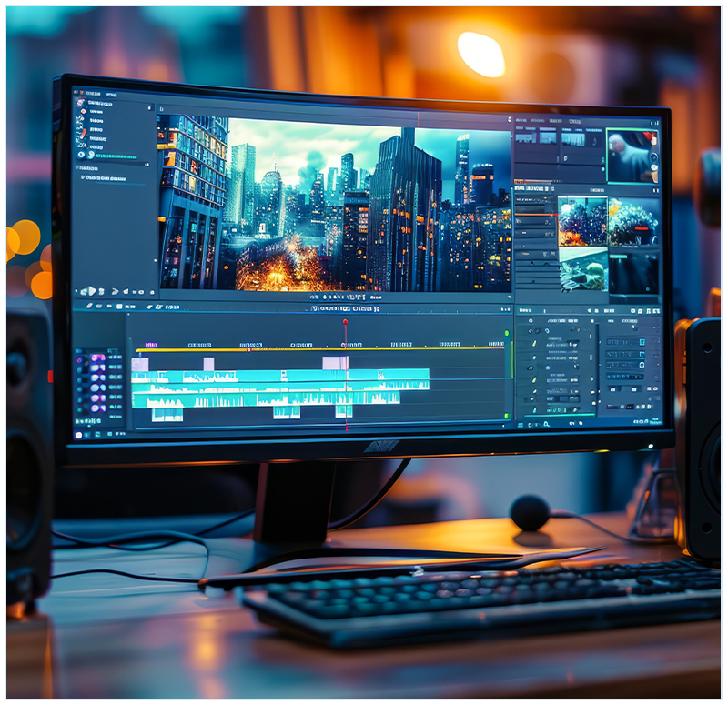Image resolution: width=728 pixels, height=705 pixels.
Task: Click the orange slider in the effects list
Action: click(536, 216)
